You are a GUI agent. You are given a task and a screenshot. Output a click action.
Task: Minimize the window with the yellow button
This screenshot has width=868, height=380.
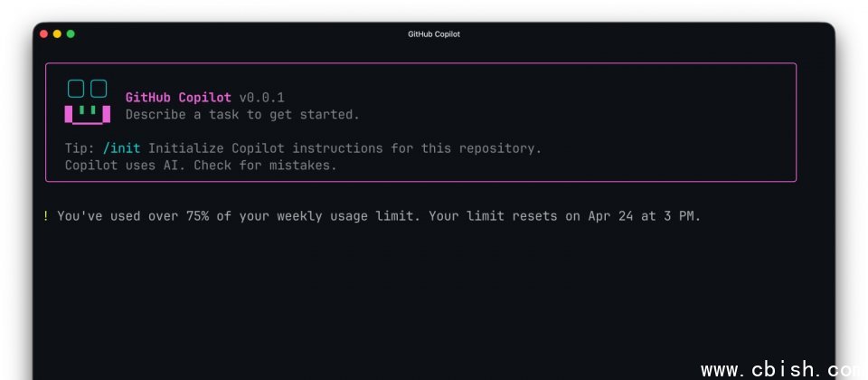[57, 34]
